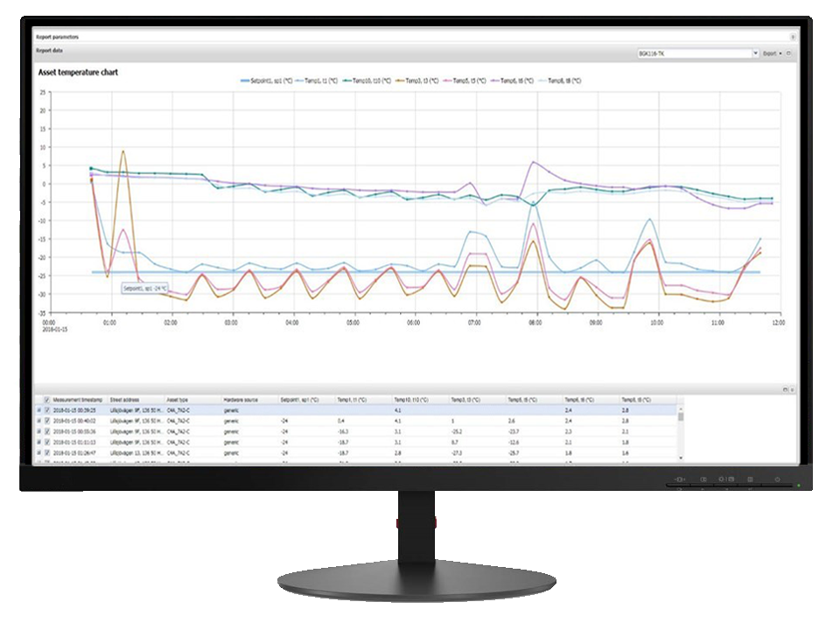Screen dimensions: 840x630
Task: Toggle the checkbox for the 01:26:47 row
Action: (x=47, y=453)
